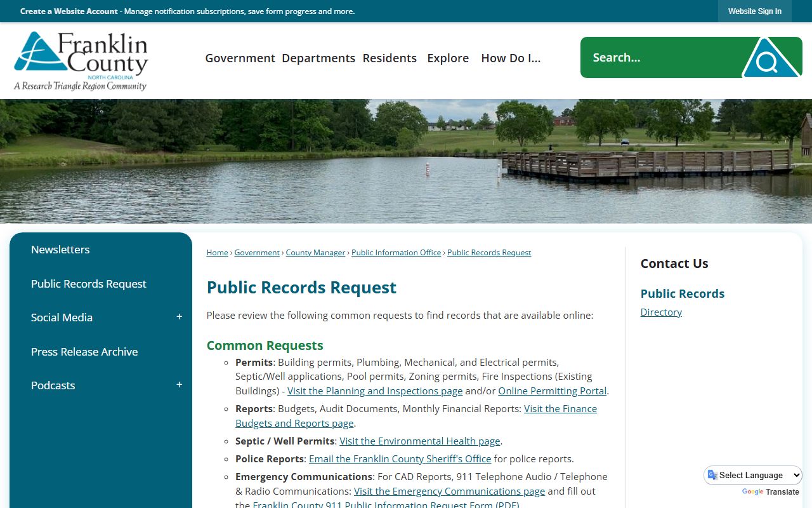Screen dimensions: 812x508
Task: Click the Public Records contact heading
Action: 683,294
